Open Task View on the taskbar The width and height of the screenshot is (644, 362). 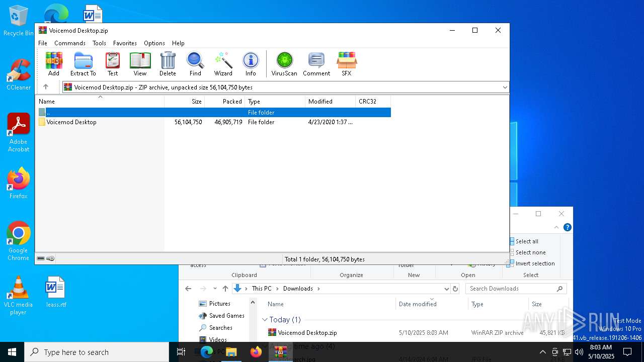point(181,352)
